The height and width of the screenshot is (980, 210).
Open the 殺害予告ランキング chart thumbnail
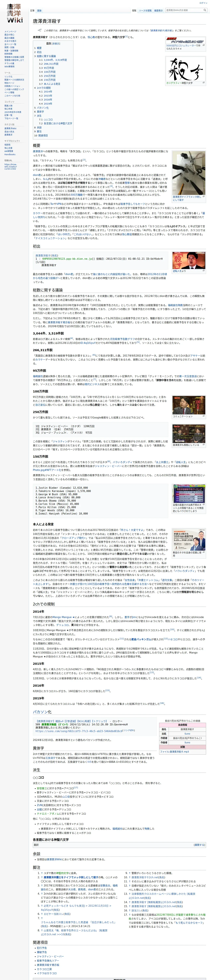pos(189,493)
